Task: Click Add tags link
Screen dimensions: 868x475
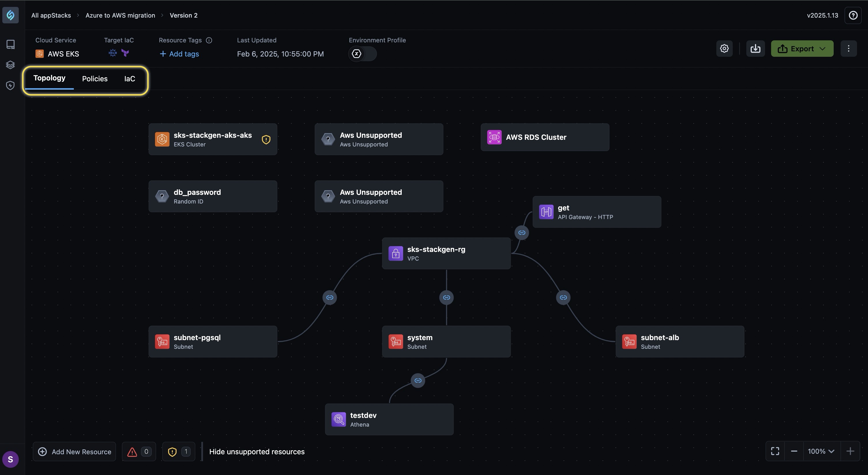Action: (x=179, y=54)
